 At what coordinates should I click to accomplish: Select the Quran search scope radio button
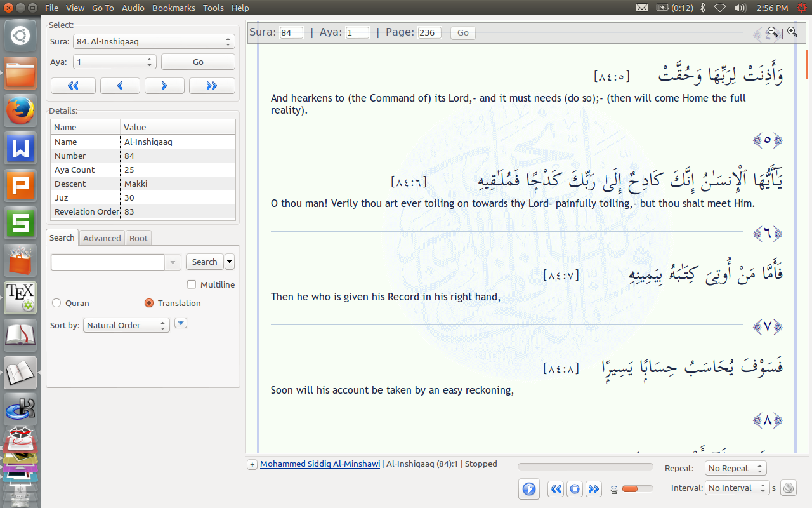click(56, 303)
